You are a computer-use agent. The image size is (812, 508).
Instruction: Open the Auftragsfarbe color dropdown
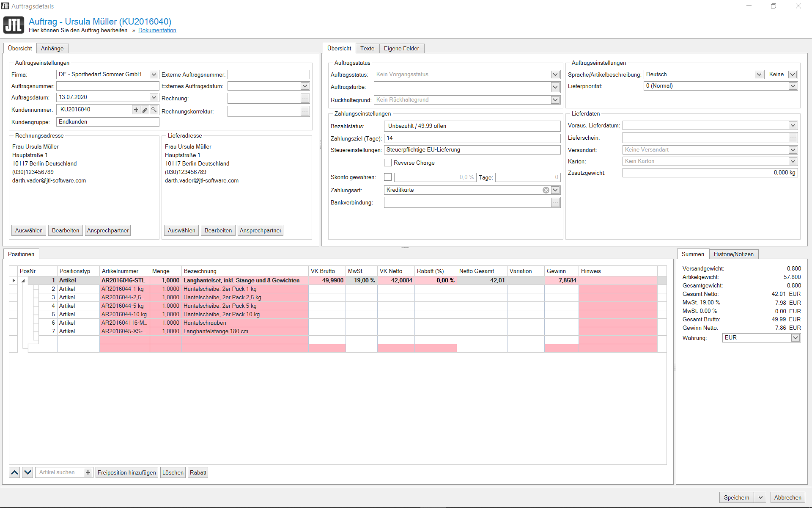555,87
